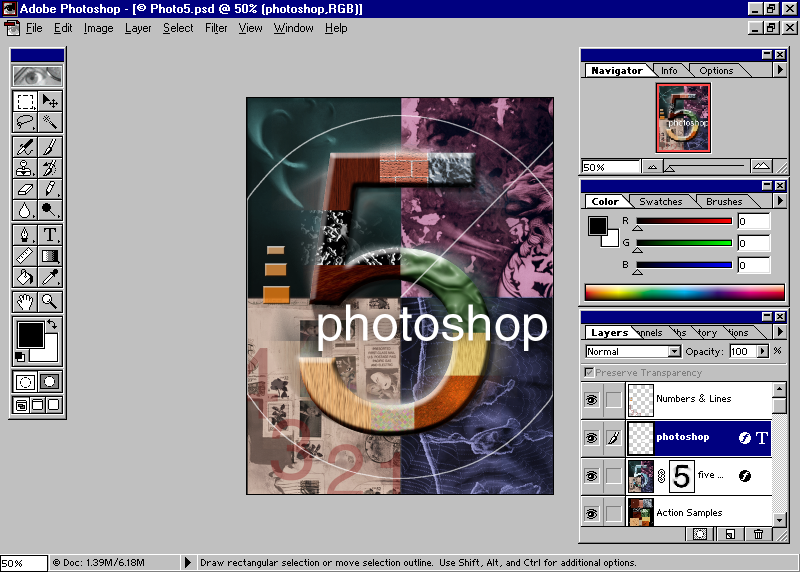This screenshot has height=572, width=800.
Task: Select the Airbrush tool
Action: coord(25,147)
